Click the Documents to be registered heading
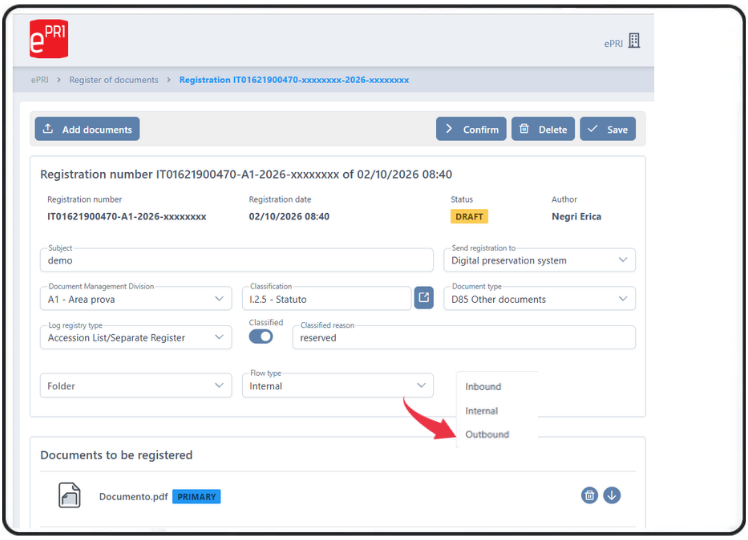Viewport: 748px width, 540px height. pyautogui.click(x=116, y=455)
